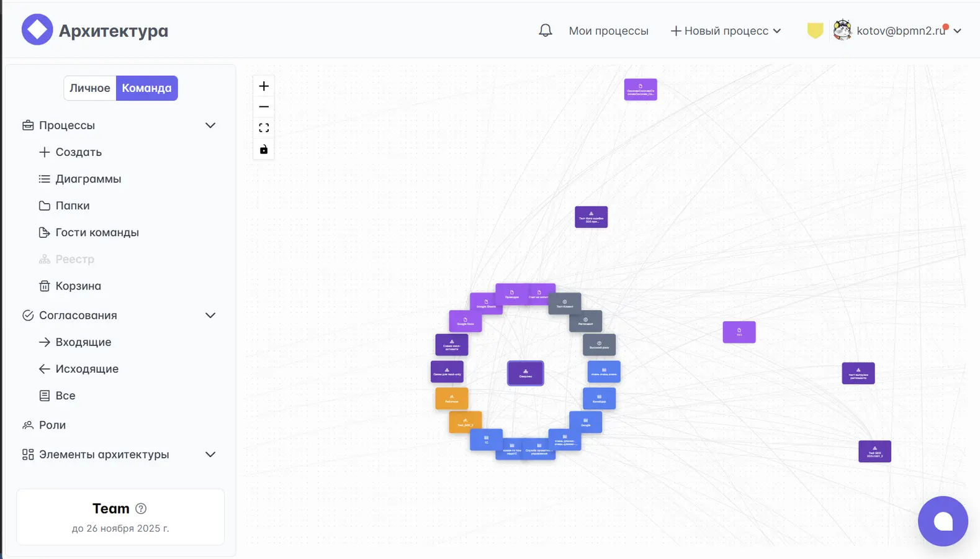This screenshot has height=559, width=980.
Task: Select the central dark purple graph node
Action: coord(525,373)
